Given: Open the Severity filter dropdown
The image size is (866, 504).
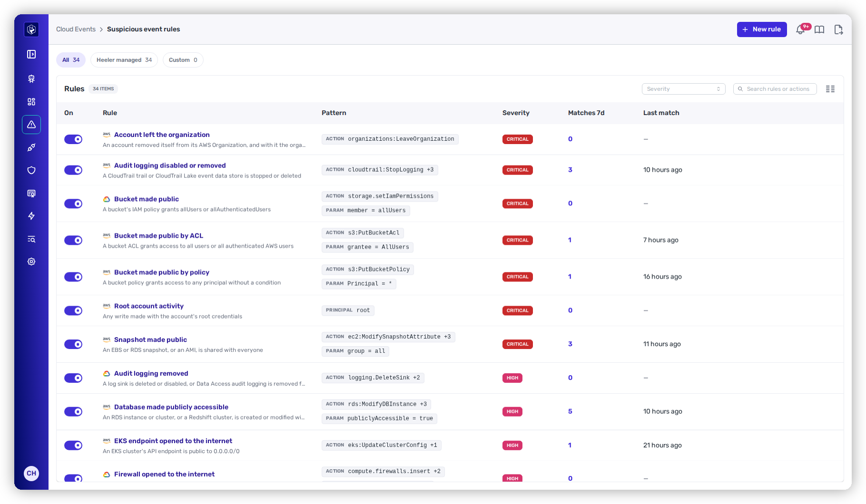Looking at the screenshot, I should click(683, 89).
